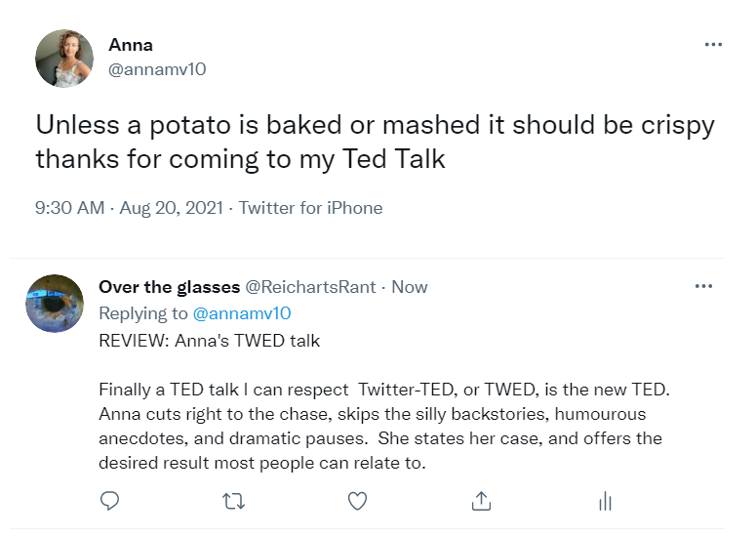Click the @annamv10 mention link in reply
Image resolution: width=756 pixels, height=536 pixels.
pos(242,313)
